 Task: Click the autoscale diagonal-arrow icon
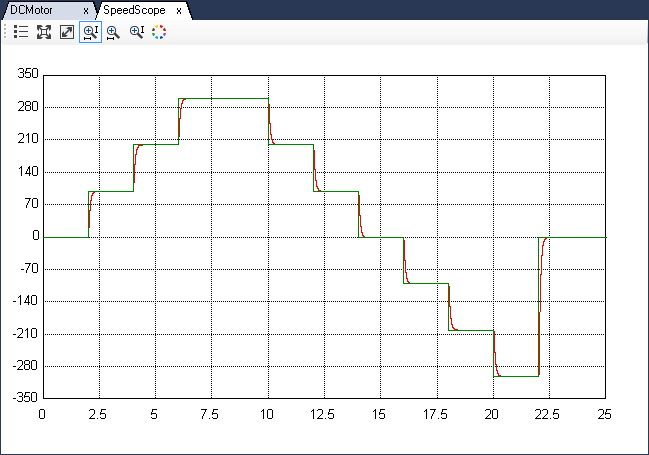coord(67,32)
